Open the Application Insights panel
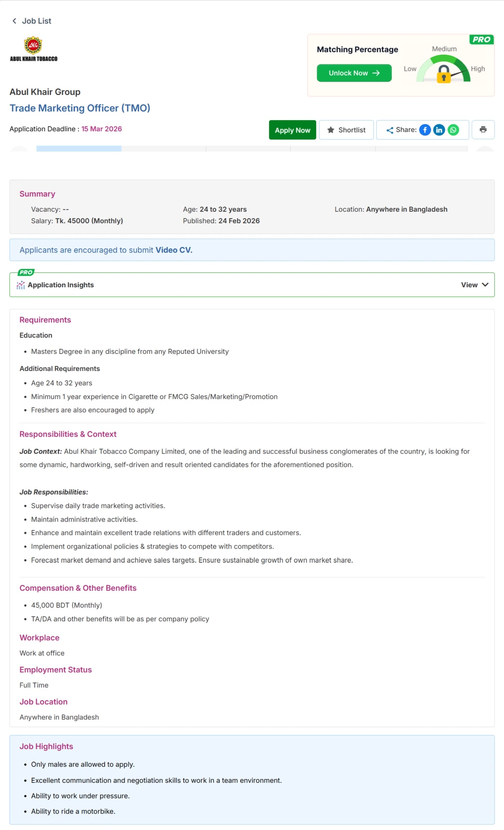Viewport: 504px width, 830px height. click(x=252, y=285)
